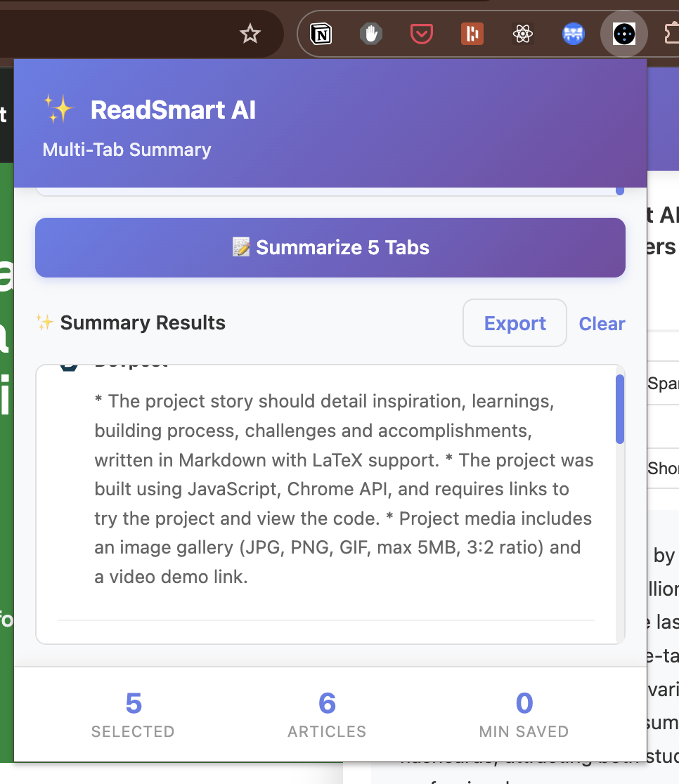Export the summary results

[515, 323]
